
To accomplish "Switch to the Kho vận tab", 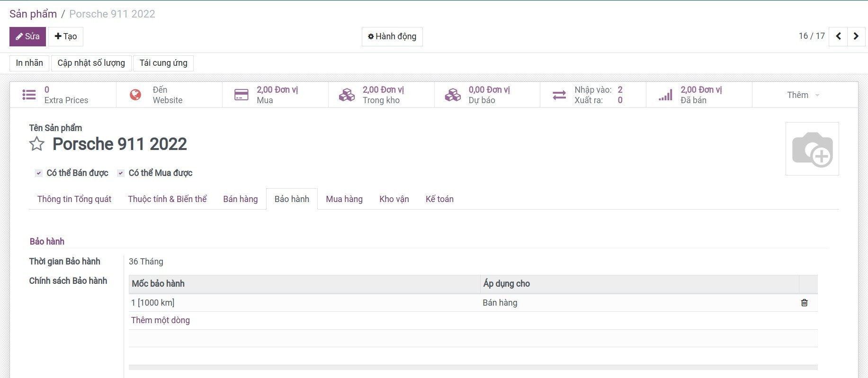I will point(394,199).
